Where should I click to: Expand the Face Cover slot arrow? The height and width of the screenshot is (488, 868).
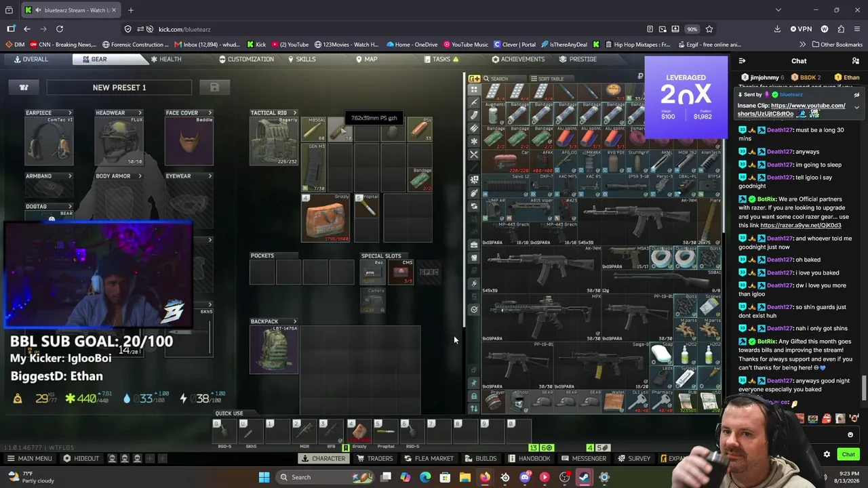pyautogui.click(x=210, y=113)
